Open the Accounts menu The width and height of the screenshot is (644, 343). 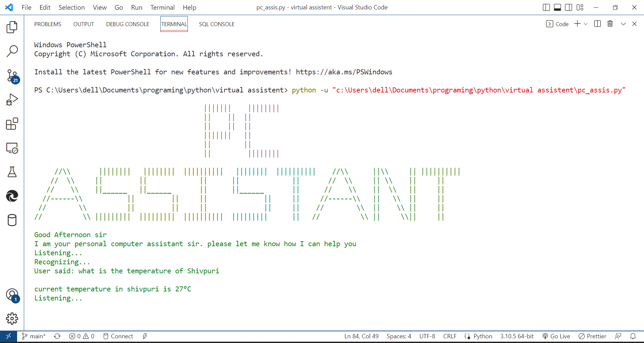point(12,295)
